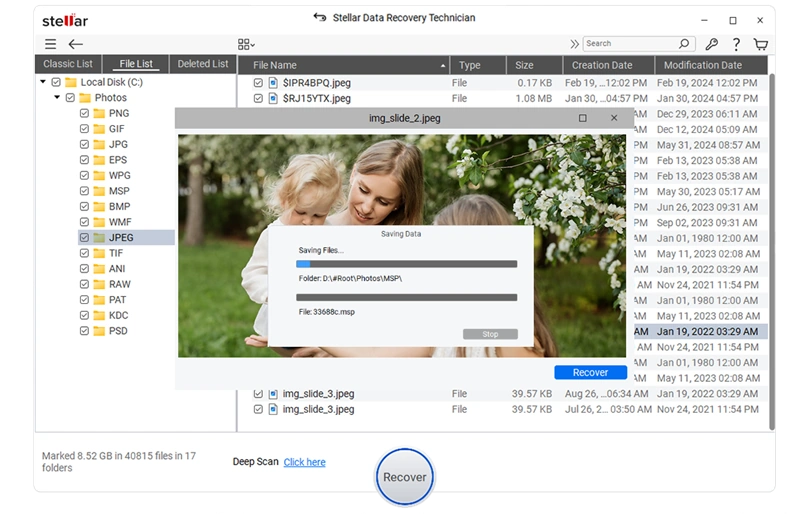
Task: Collapse the Photos folder node
Action: coord(58,98)
